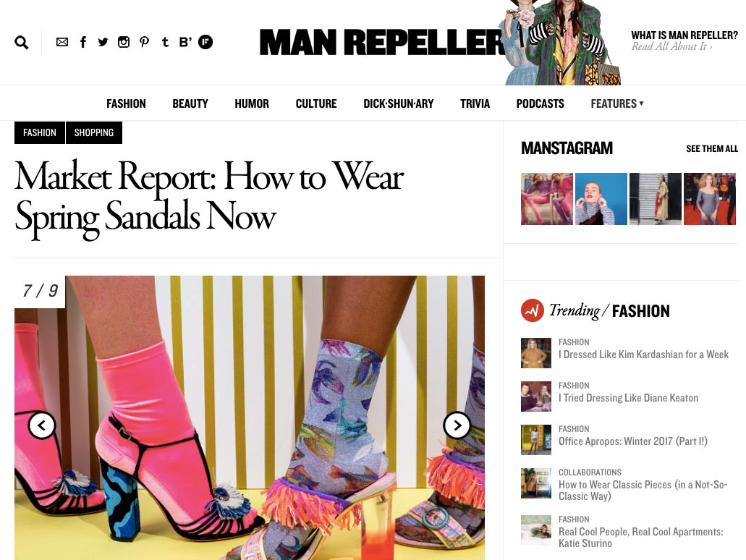Open the Tumblr icon link
The width and height of the screenshot is (746, 560).
[165, 42]
